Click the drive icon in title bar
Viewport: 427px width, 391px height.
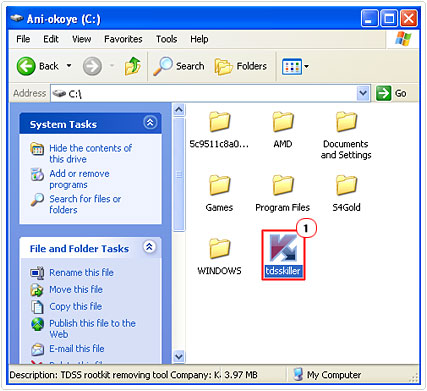16,18
